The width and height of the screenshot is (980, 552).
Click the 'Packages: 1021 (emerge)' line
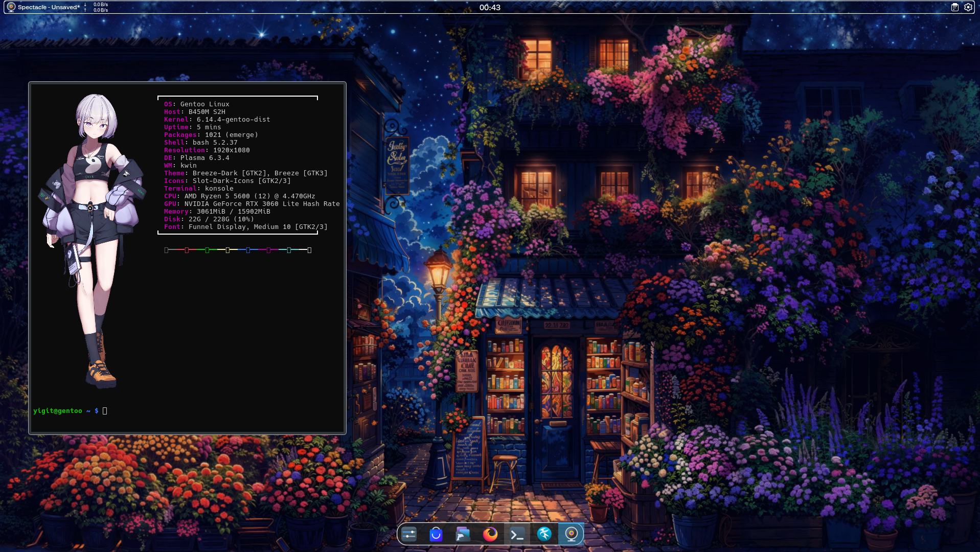(x=211, y=135)
